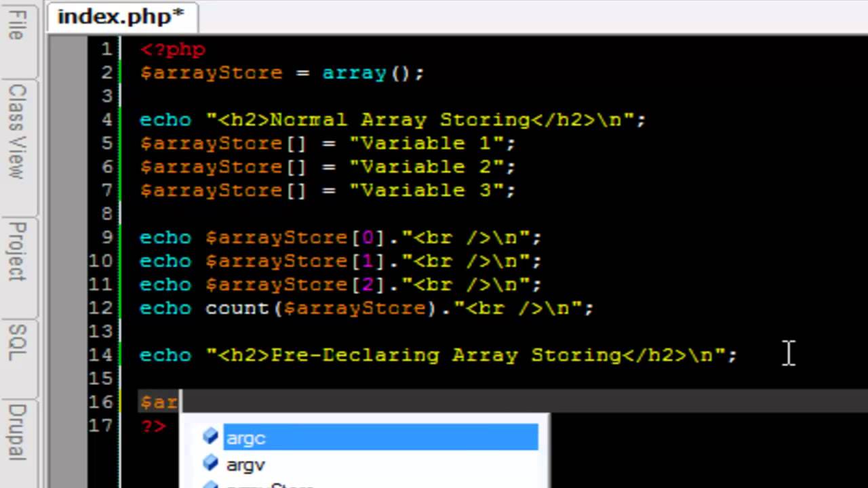Switch to the index.php* editor tab
Screen dimensions: 868x488
click(x=121, y=16)
